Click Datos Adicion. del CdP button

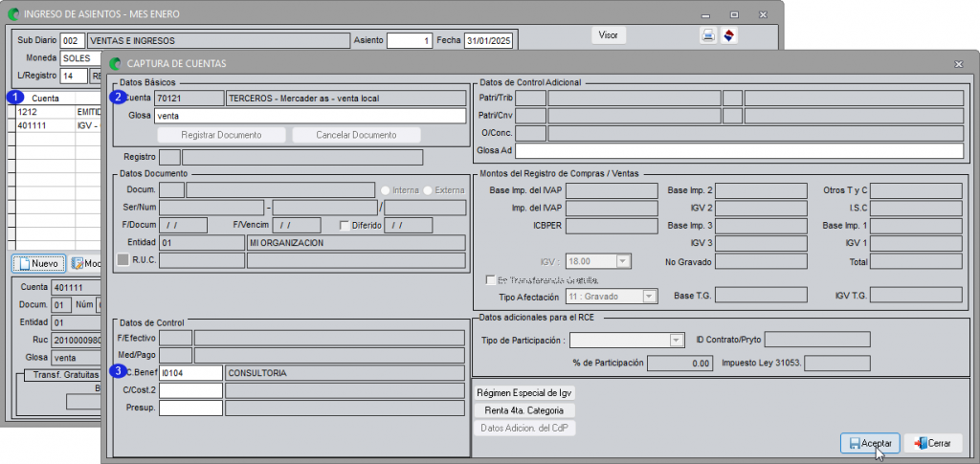pyautogui.click(x=525, y=429)
